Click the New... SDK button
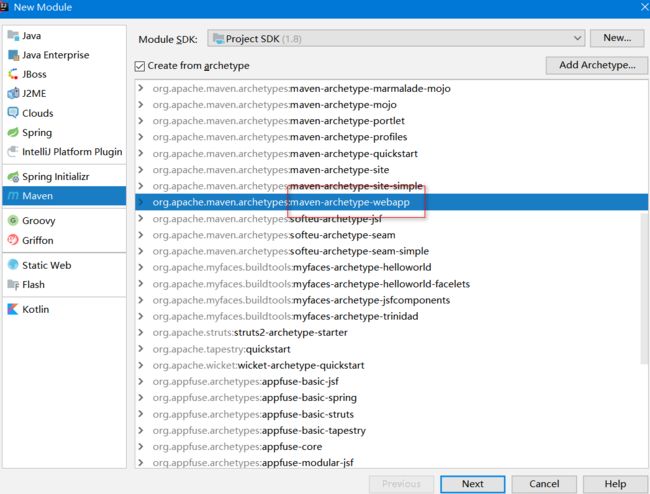Viewport: 650px width, 494px height. point(617,38)
